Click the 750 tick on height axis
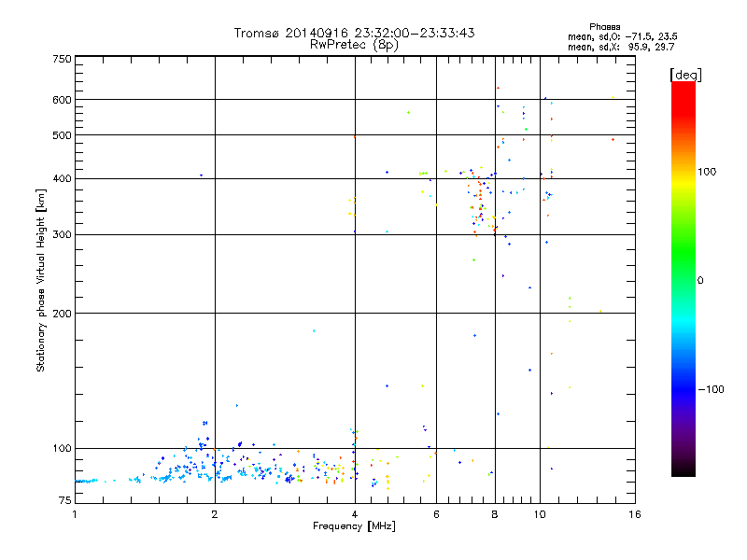 (x=62, y=59)
